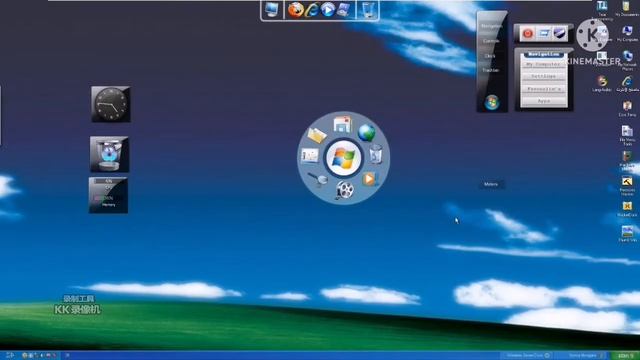Select Controls on the dark sidebar panel
This screenshot has width=640, height=360.
(491, 41)
